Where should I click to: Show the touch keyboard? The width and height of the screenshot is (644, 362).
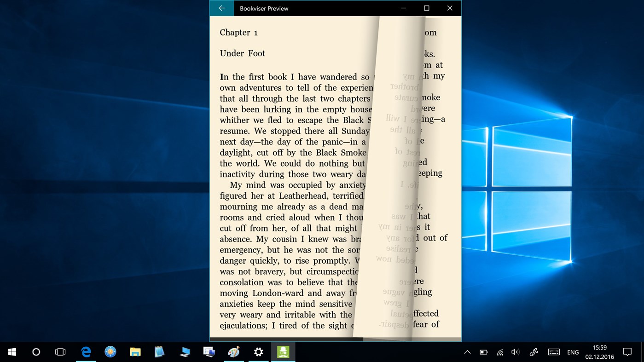554,352
